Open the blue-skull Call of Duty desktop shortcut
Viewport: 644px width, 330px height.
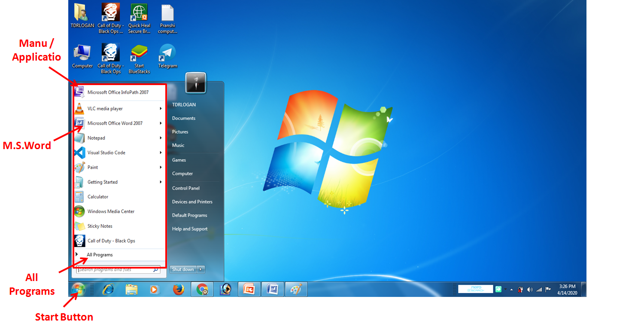point(110,58)
